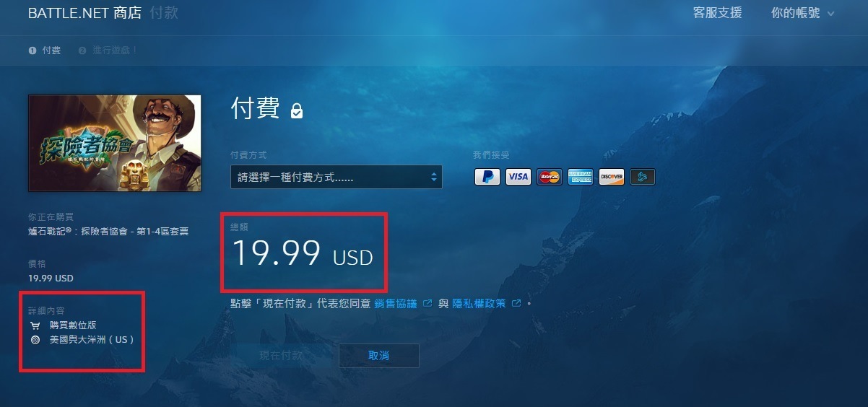Click the lock icon beside 付費

pyautogui.click(x=297, y=110)
